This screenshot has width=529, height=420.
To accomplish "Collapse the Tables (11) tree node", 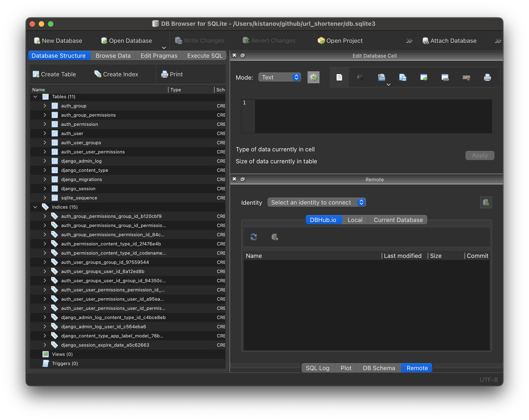I will click(x=35, y=97).
